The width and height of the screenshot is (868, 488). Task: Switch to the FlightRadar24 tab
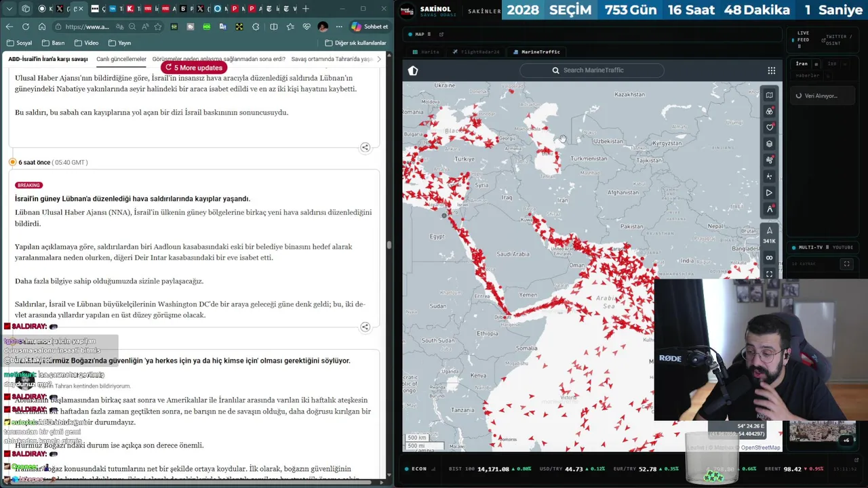click(476, 52)
